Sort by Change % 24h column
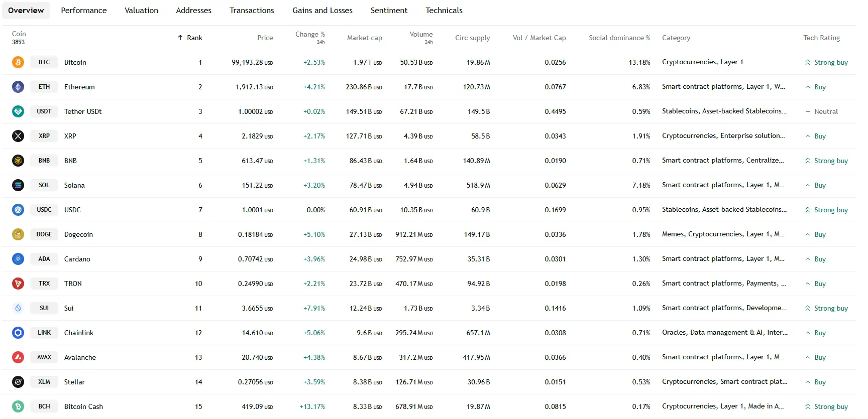868x419 pixels. (x=310, y=38)
